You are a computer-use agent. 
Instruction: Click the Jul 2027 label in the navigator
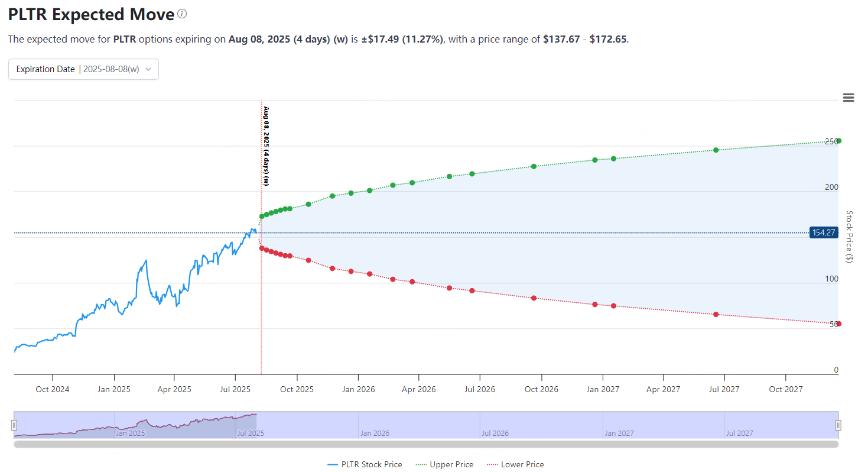tap(740, 434)
